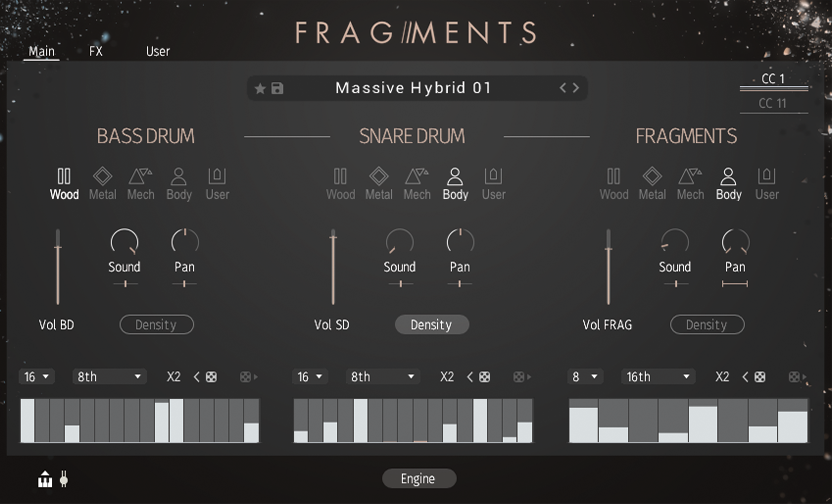
Task: Click the Engine button
Action: [418, 479]
